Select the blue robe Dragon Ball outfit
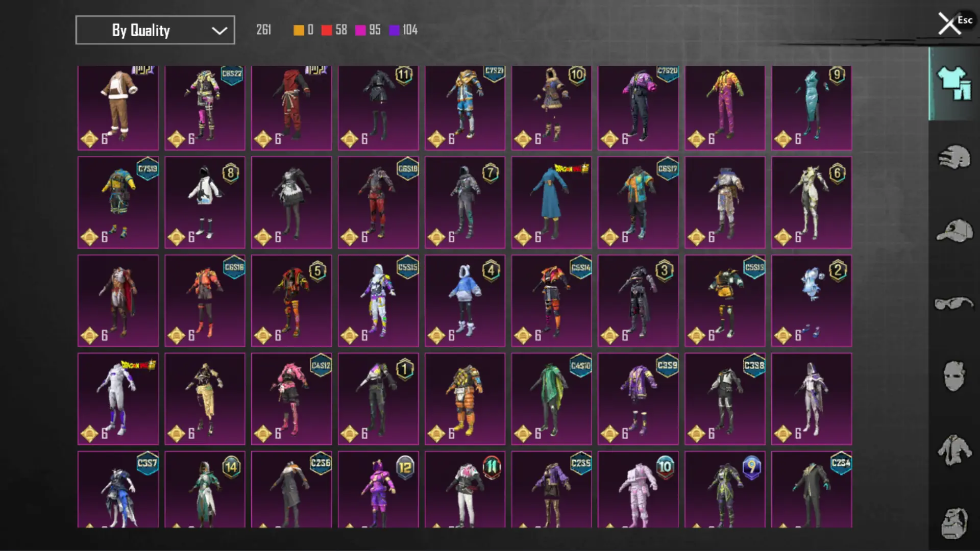 pos(551,203)
